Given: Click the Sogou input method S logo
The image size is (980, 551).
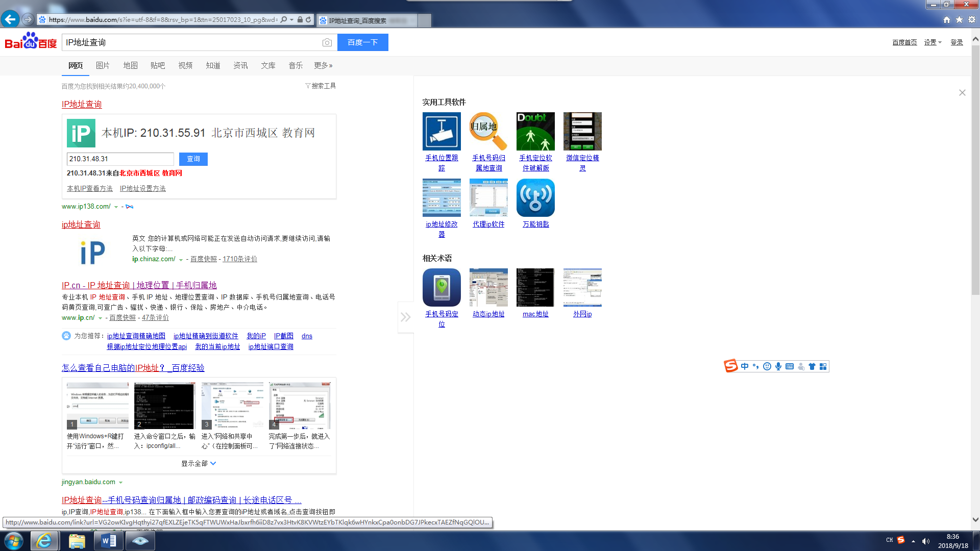Looking at the screenshot, I should click(x=731, y=366).
